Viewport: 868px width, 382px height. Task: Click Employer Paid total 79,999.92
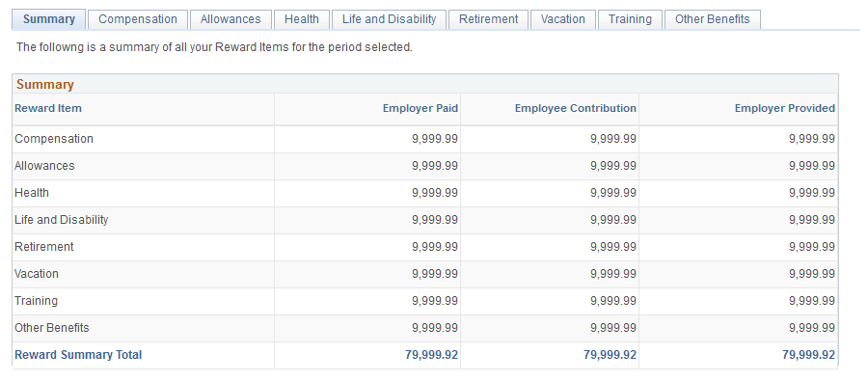click(432, 355)
